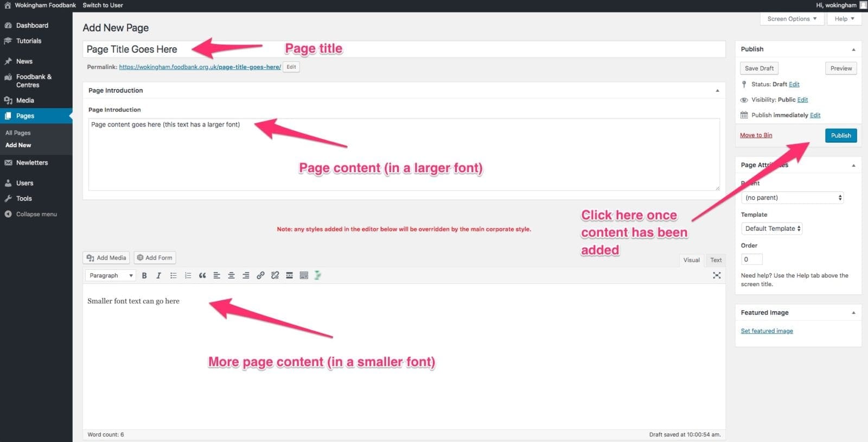Click in the Page Introduction textarea
Screen dimensions: 868x442
(404, 154)
